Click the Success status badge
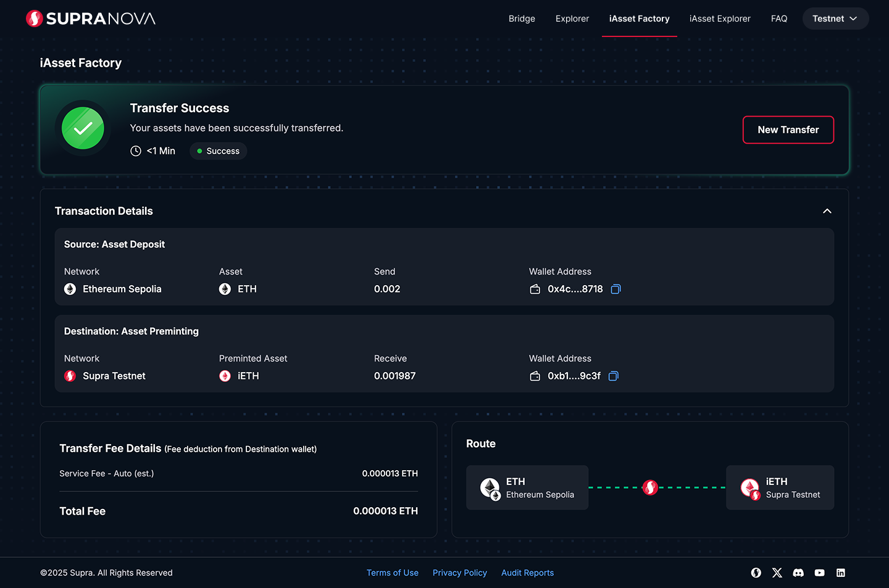The width and height of the screenshot is (889, 588). pyautogui.click(x=219, y=151)
